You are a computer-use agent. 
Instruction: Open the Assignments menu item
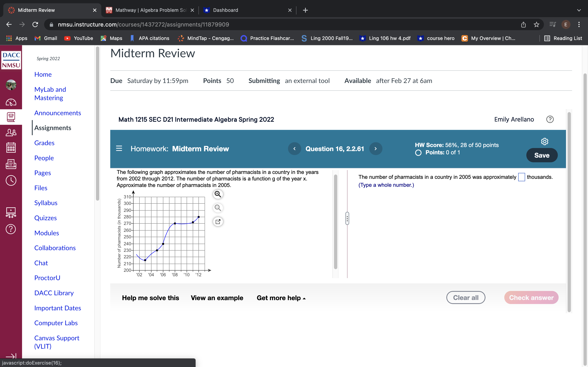[52, 128]
